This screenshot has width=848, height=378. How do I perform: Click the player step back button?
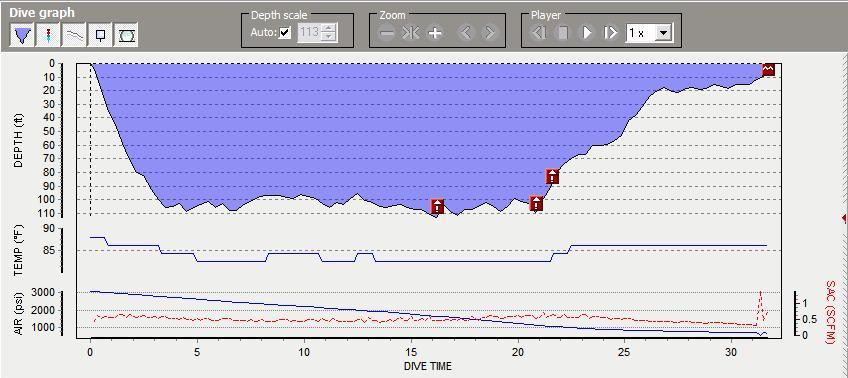539,33
